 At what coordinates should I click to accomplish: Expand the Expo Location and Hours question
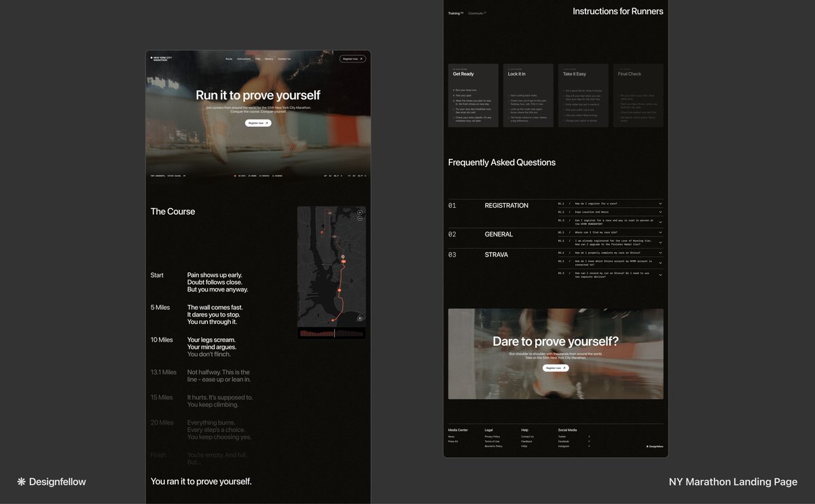coord(611,212)
